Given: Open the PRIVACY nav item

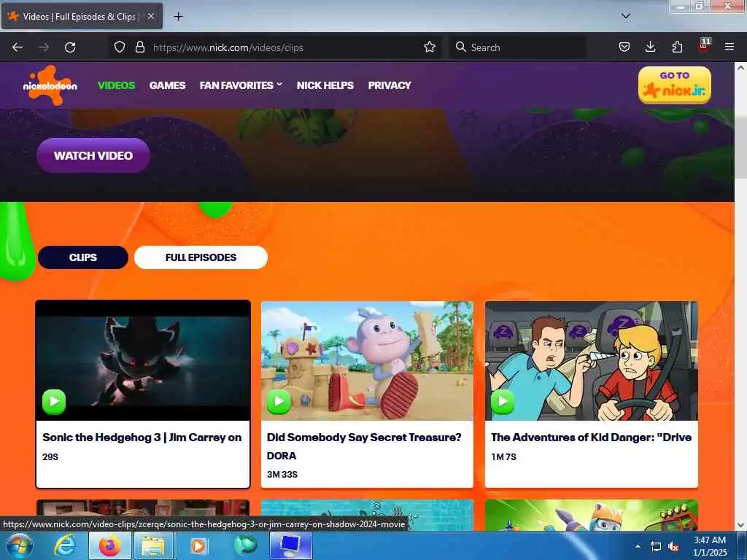Looking at the screenshot, I should (390, 85).
